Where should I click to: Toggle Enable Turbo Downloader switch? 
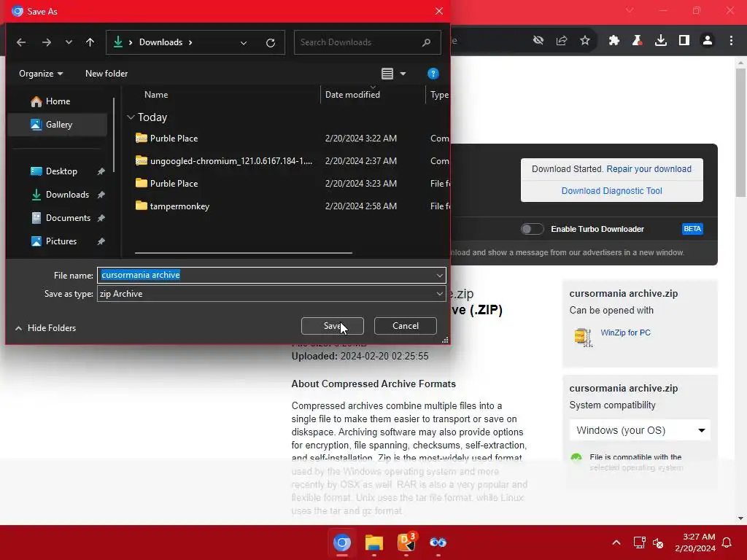[x=532, y=229]
